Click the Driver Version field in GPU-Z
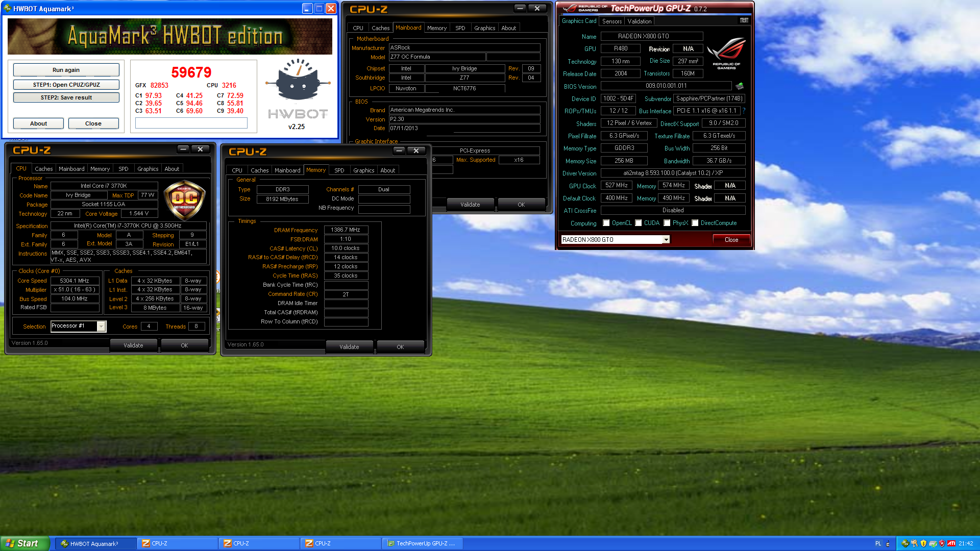The image size is (980, 551). [x=673, y=173]
